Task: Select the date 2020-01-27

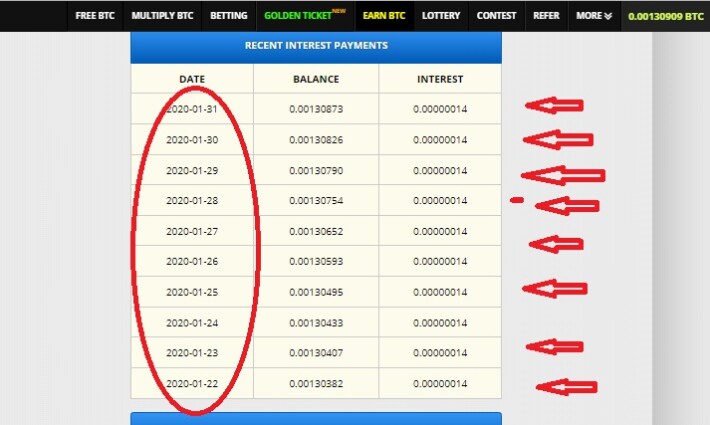Action: tap(192, 231)
